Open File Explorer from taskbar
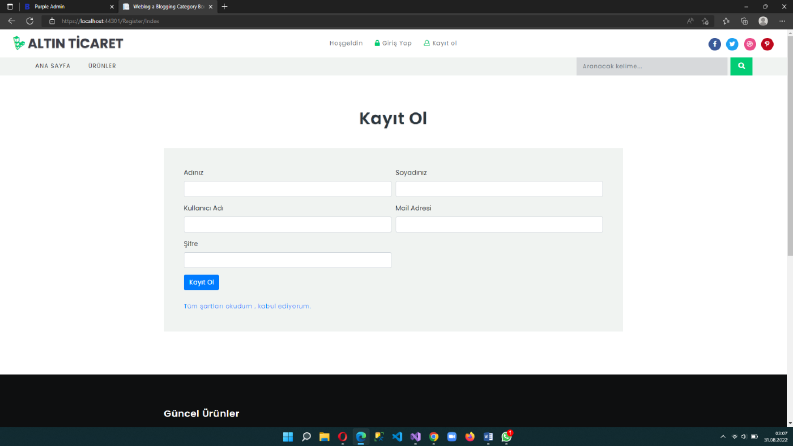Viewport: 793px width, 446px height. 324,437
